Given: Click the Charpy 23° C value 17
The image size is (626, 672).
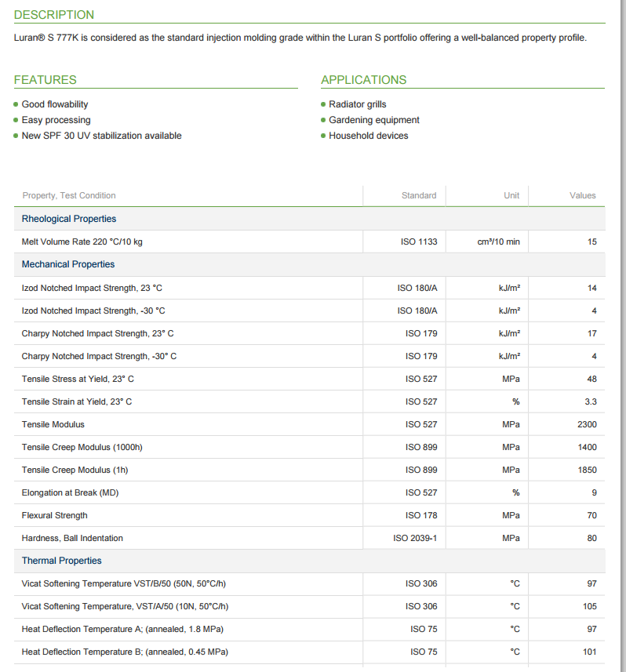Looking at the screenshot, I should [x=592, y=333].
